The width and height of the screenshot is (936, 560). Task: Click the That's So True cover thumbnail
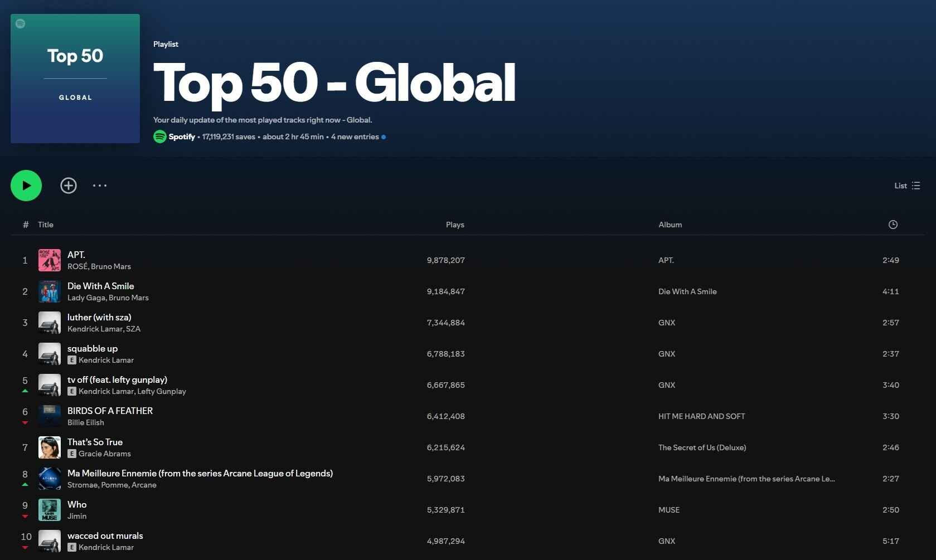50,447
